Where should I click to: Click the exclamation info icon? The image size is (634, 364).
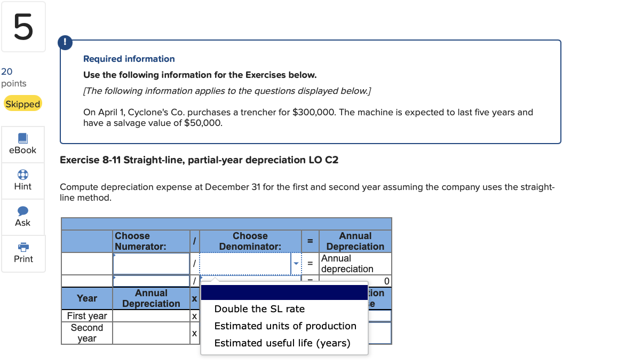[x=65, y=43]
